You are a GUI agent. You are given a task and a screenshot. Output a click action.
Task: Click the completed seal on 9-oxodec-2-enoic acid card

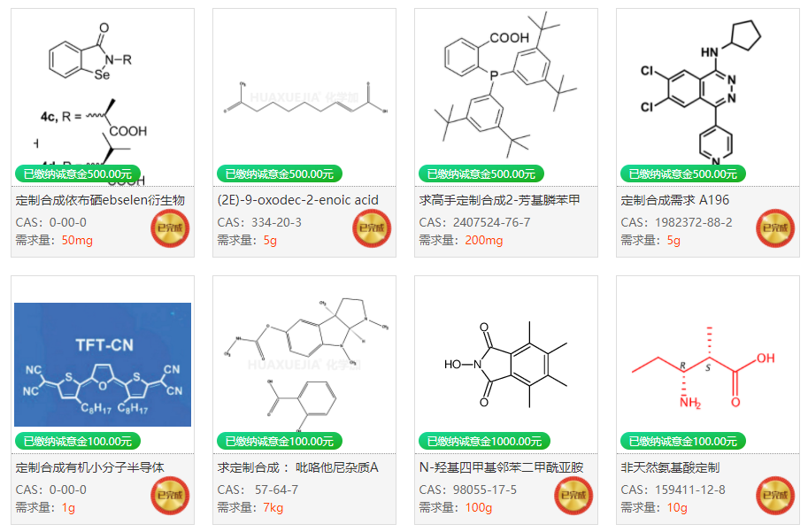pos(372,228)
